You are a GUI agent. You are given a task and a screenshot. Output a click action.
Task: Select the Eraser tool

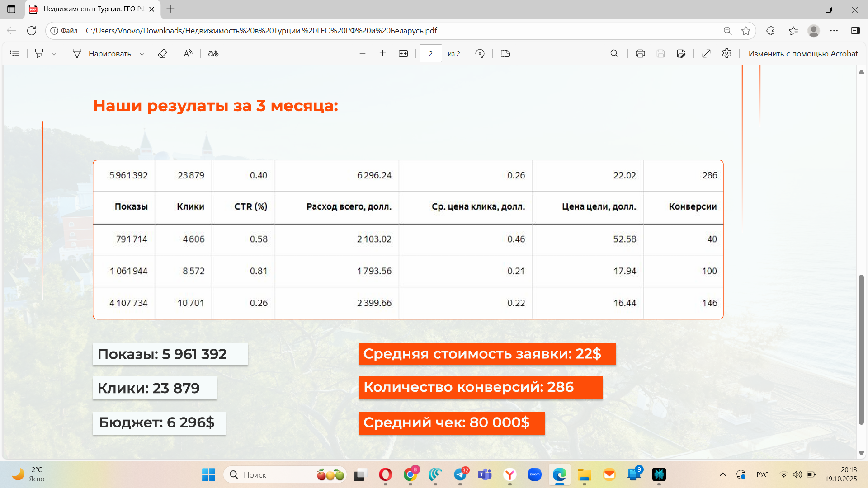[162, 53]
